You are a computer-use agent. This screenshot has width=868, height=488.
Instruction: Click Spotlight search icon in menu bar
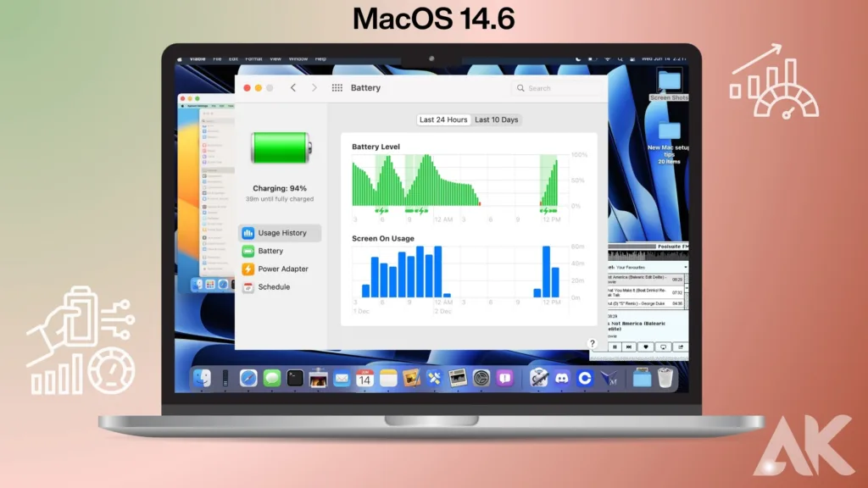pyautogui.click(x=620, y=58)
